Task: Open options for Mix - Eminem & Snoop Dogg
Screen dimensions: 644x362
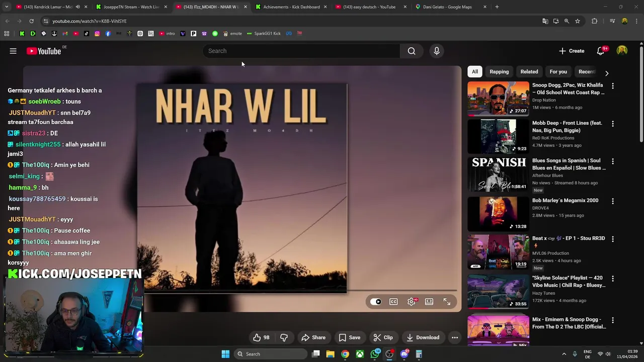Action: (x=613, y=320)
